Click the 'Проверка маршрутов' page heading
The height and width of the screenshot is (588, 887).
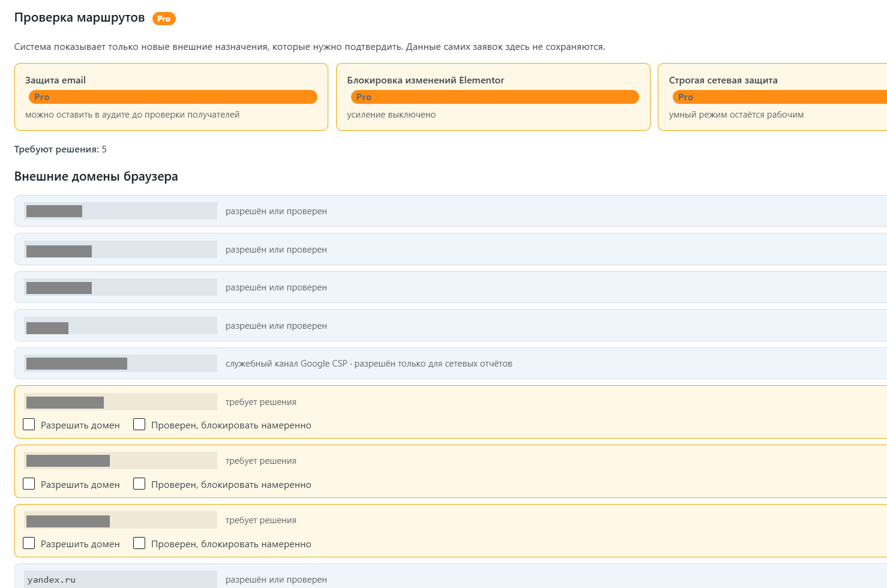[79, 18]
